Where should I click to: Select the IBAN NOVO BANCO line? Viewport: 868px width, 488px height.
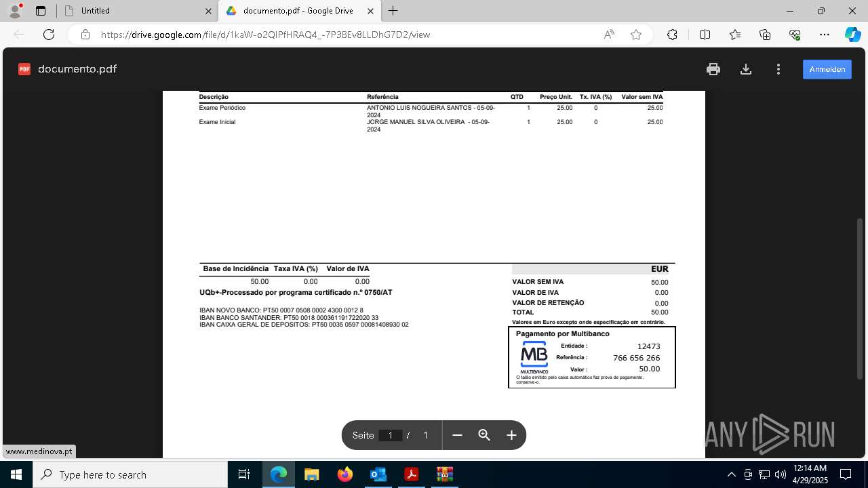pos(281,310)
